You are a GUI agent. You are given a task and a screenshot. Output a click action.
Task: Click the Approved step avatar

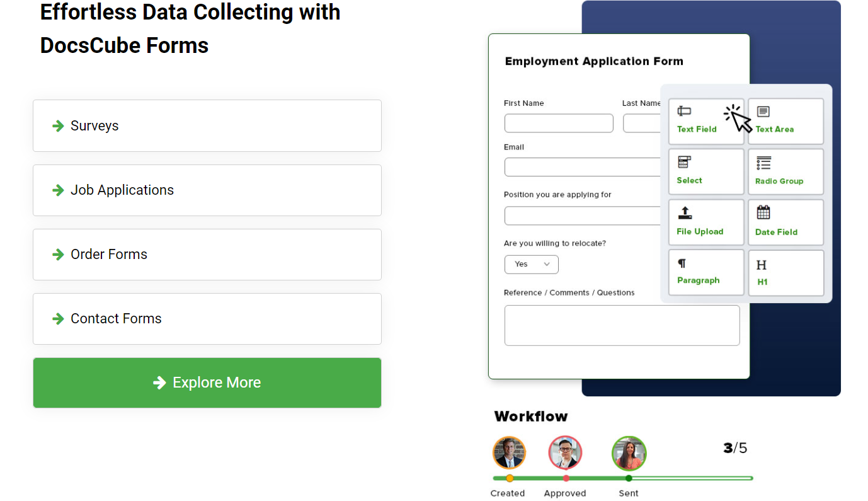click(565, 453)
